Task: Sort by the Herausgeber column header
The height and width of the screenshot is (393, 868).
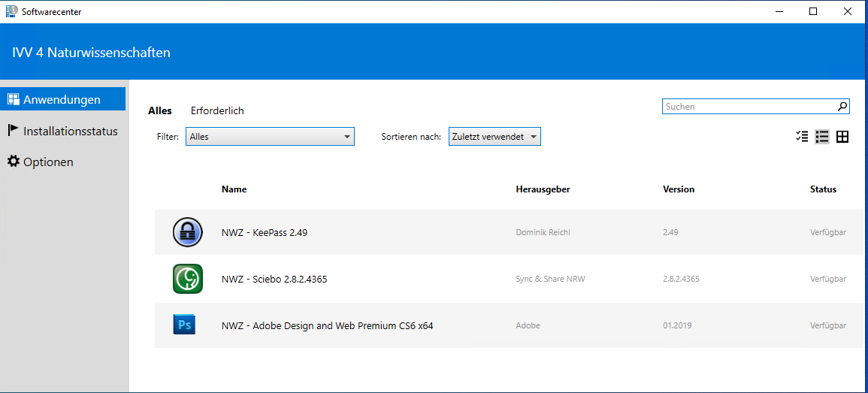Action: click(x=543, y=189)
